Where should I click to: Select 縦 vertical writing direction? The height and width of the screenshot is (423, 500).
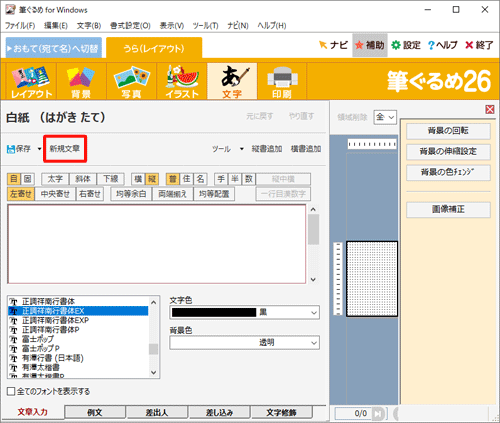(152, 179)
